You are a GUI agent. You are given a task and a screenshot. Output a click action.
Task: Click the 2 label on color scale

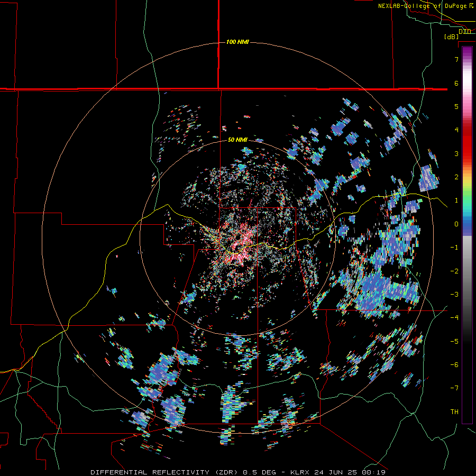pyautogui.click(x=456, y=177)
